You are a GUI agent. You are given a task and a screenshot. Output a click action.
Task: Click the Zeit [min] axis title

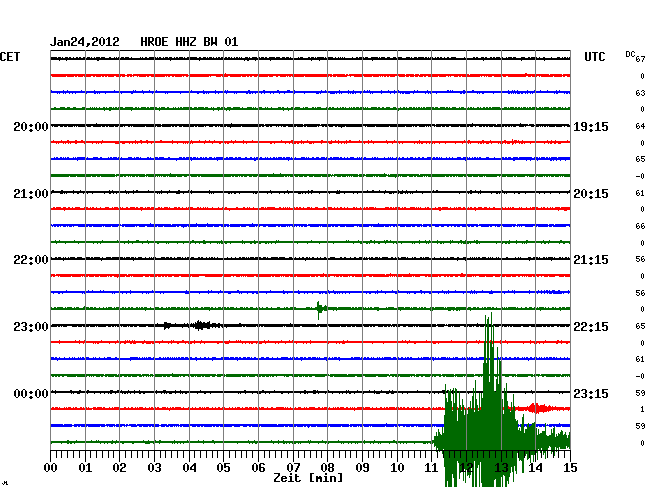[308, 478]
